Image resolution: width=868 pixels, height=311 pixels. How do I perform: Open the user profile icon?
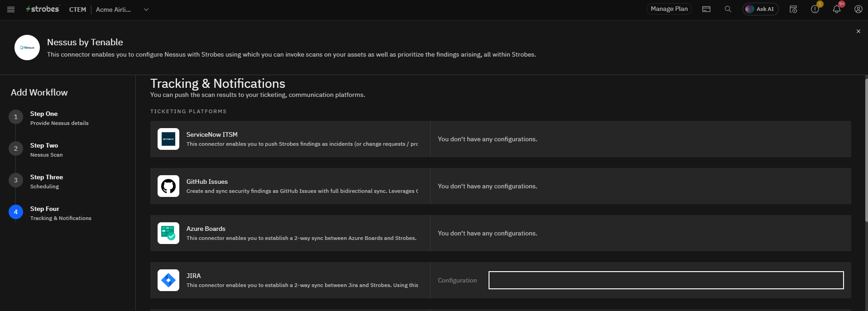click(x=858, y=9)
